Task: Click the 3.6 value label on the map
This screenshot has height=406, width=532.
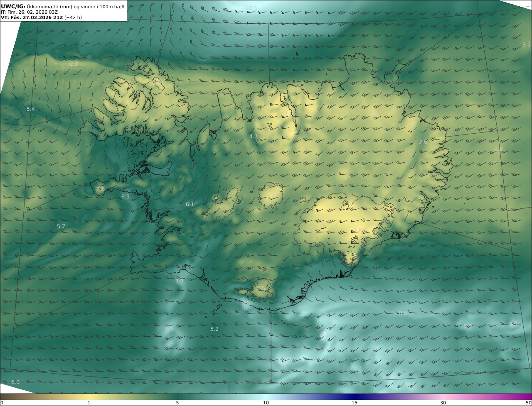Action: [x=423, y=142]
